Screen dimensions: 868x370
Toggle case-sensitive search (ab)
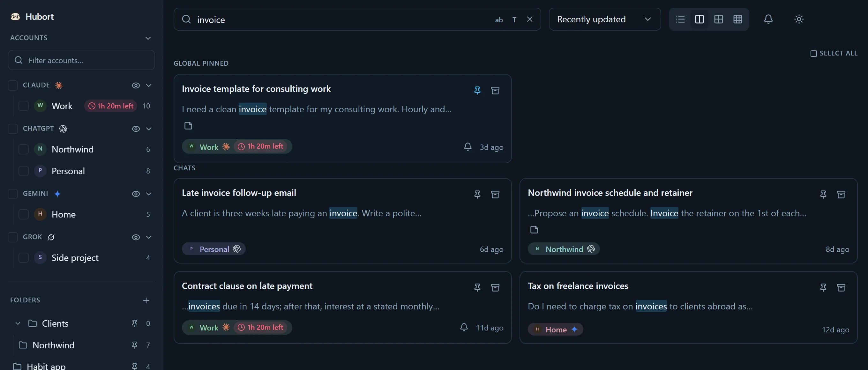point(499,20)
